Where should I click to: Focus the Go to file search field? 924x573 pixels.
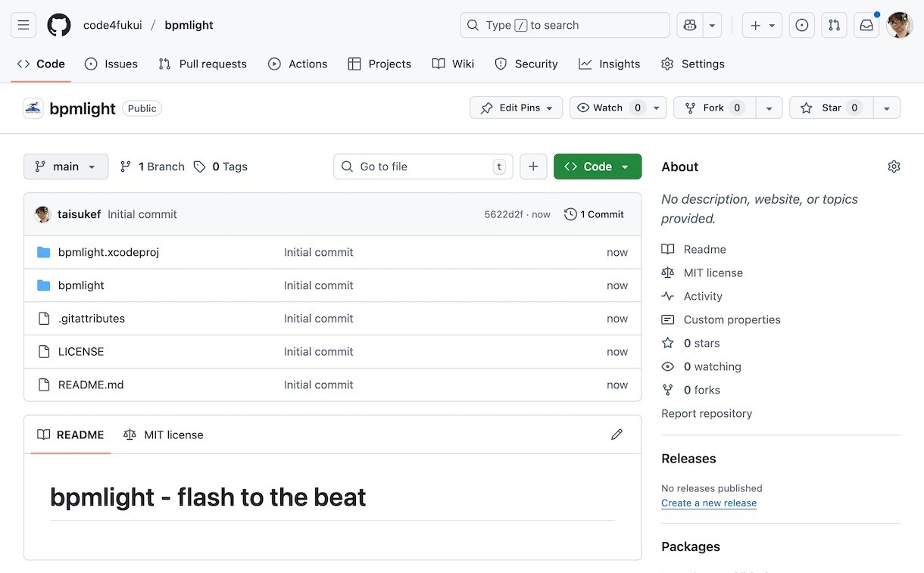pyautogui.click(x=423, y=167)
